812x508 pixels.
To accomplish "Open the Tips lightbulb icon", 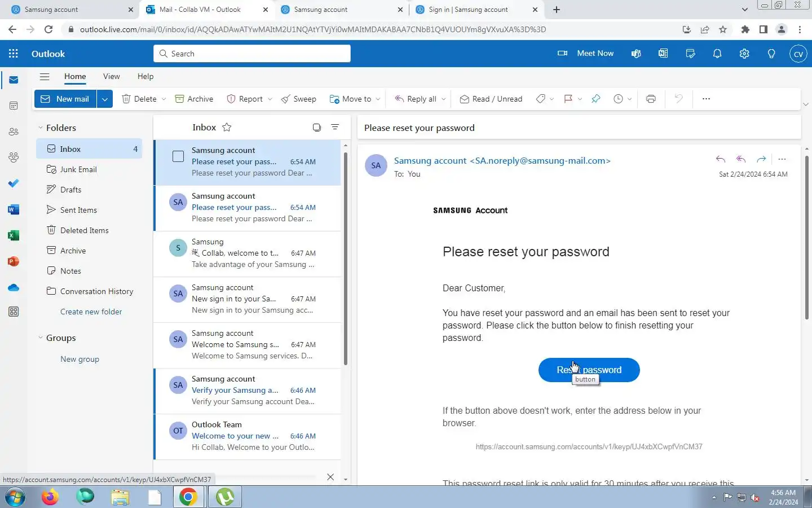I will point(771,54).
